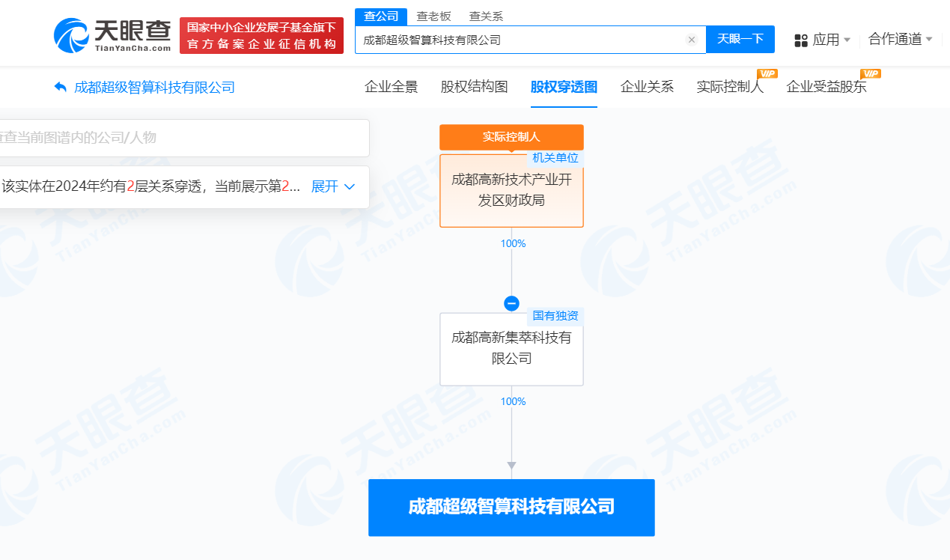Open the Tianyancha logo homepage
950x560 pixels.
click(113, 35)
